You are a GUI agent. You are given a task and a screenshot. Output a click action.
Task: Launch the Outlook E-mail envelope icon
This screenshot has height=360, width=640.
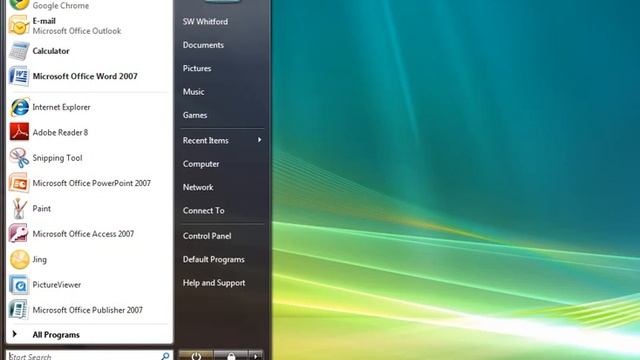coord(19,25)
